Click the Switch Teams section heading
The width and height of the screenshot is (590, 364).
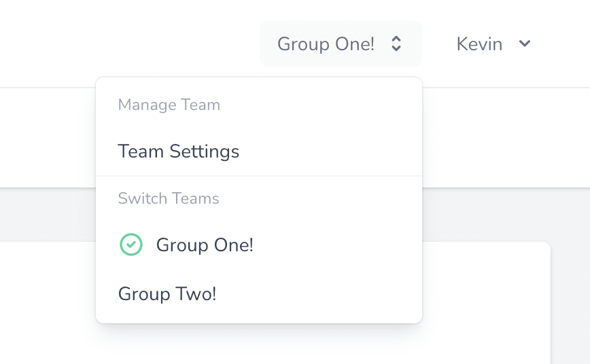169,198
